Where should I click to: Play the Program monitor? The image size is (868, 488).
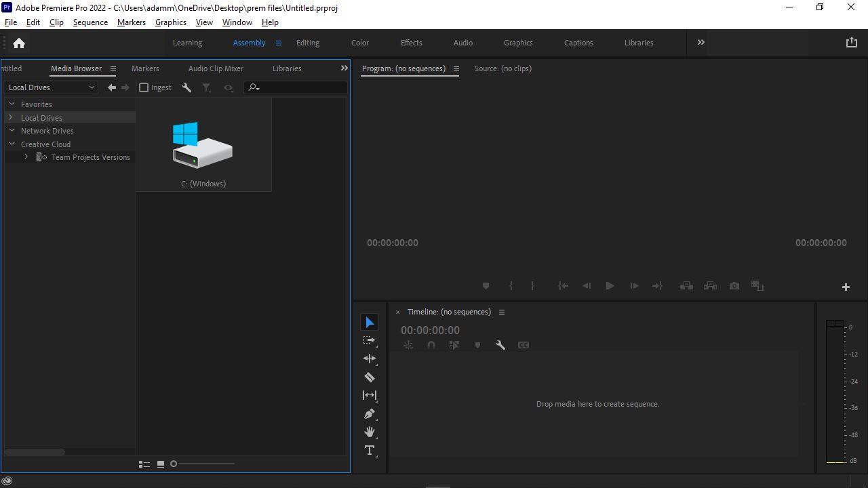tap(610, 286)
